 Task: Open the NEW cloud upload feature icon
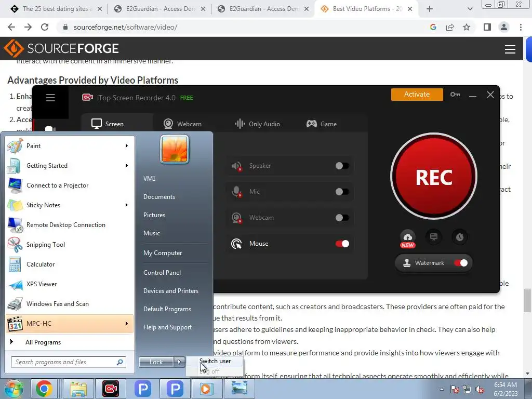pos(408,238)
